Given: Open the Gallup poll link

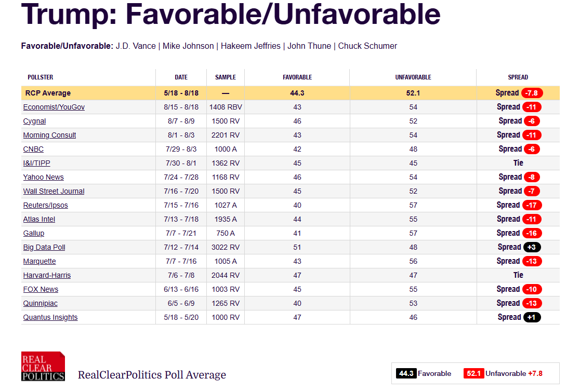Looking at the screenshot, I should (x=34, y=233).
